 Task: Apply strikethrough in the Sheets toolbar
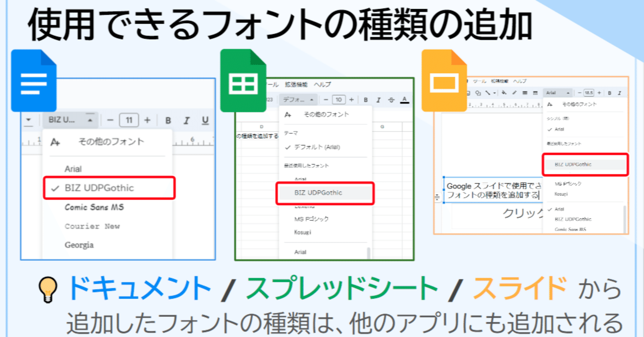pos(391,99)
